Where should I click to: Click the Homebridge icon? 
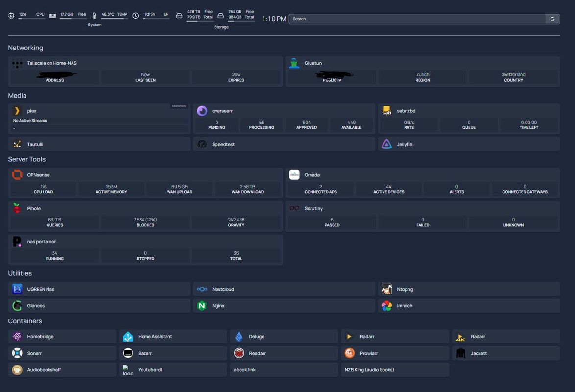[x=17, y=336]
